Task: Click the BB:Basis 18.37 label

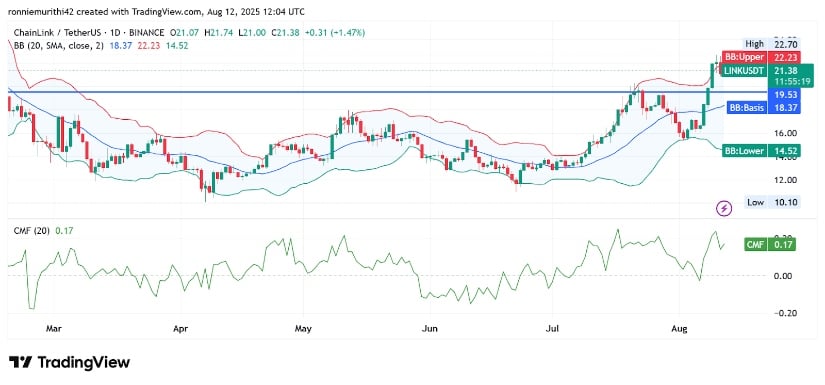Action: click(x=763, y=108)
